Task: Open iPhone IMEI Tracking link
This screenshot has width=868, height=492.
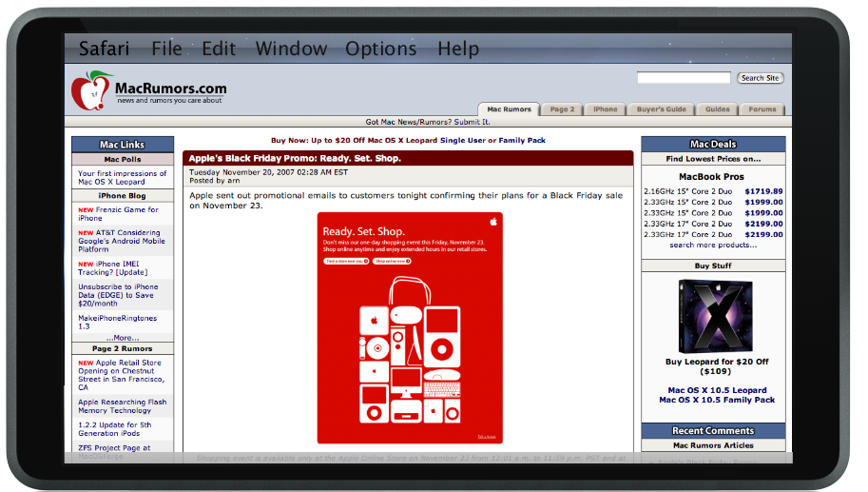Action: tap(112, 268)
